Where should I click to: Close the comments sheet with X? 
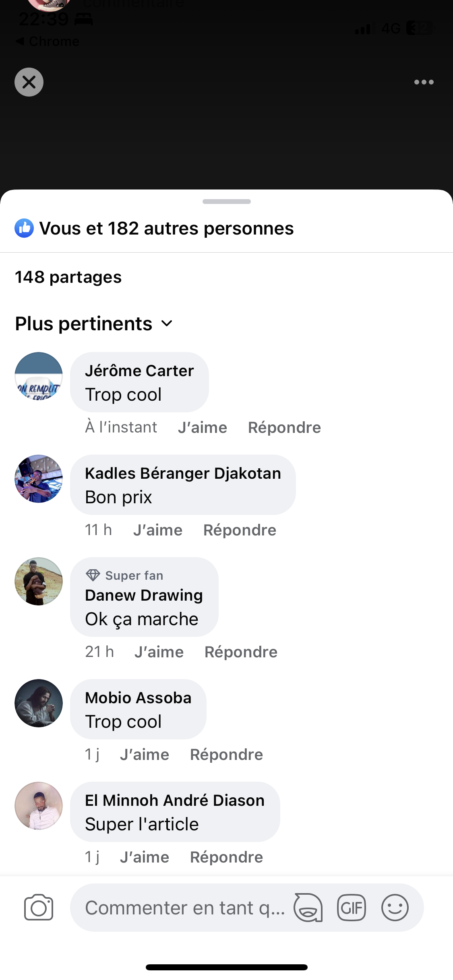tap(29, 82)
